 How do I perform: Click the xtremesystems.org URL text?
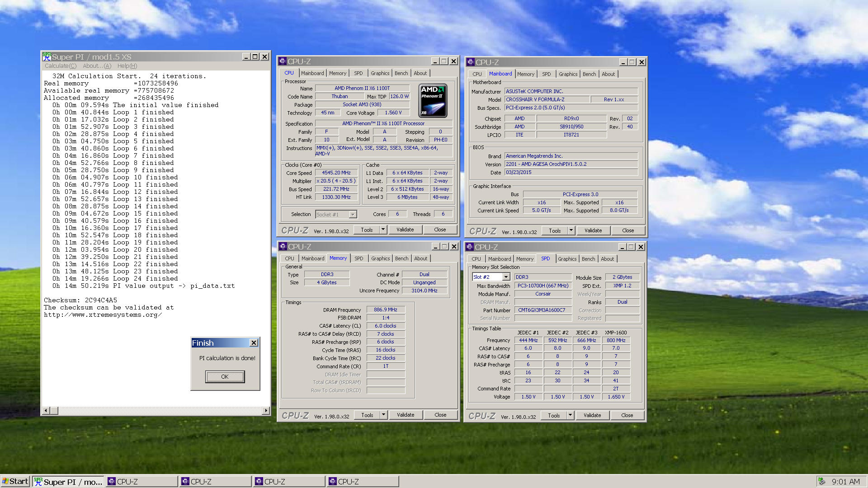tap(103, 314)
